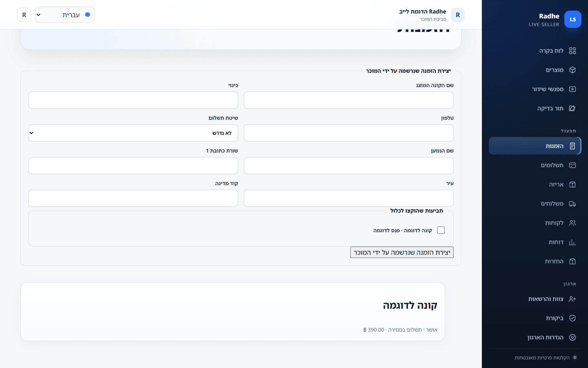Click the packing box icon (אריזה)
588x368 pixels.
click(x=572, y=184)
